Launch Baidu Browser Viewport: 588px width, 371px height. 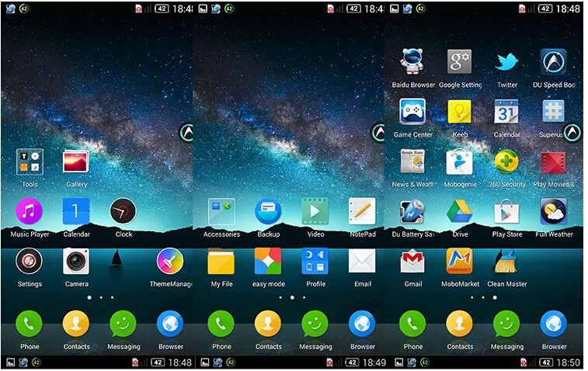[x=412, y=62]
